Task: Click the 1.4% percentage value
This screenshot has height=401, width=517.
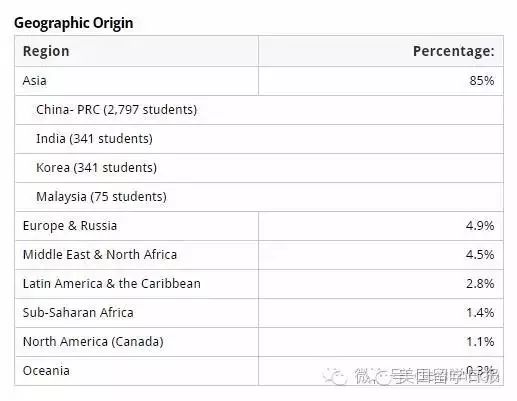Action: [480, 313]
